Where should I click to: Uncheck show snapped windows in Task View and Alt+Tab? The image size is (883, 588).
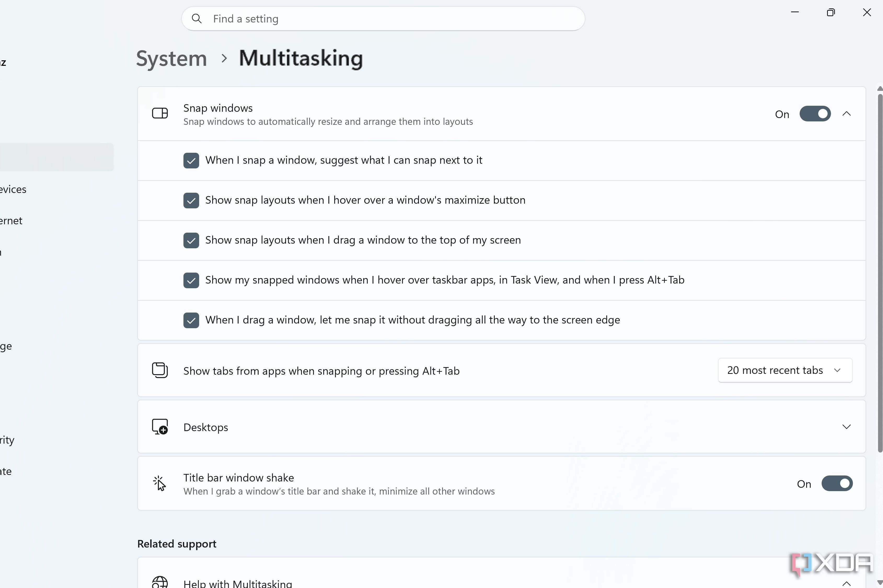(191, 280)
